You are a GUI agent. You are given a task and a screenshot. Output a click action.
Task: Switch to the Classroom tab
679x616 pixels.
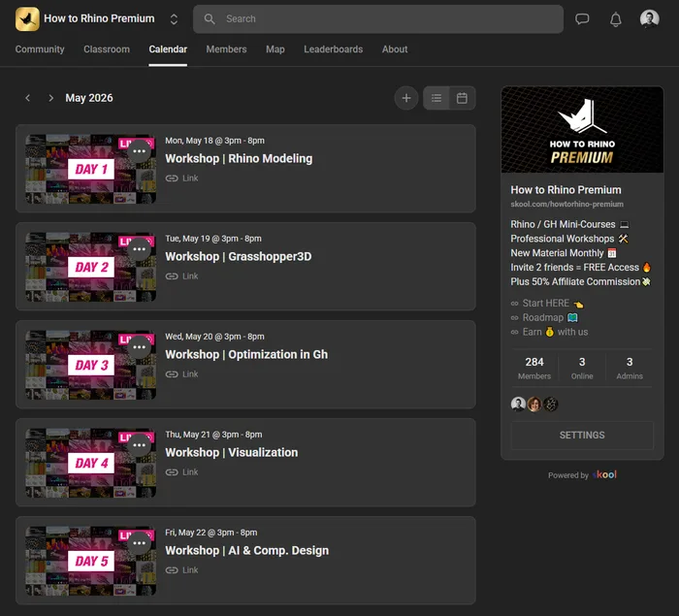[x=107, y=49]
